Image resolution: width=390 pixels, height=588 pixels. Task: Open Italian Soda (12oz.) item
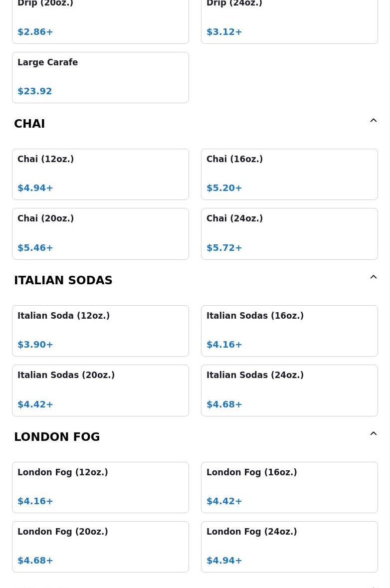click(100, 331)
